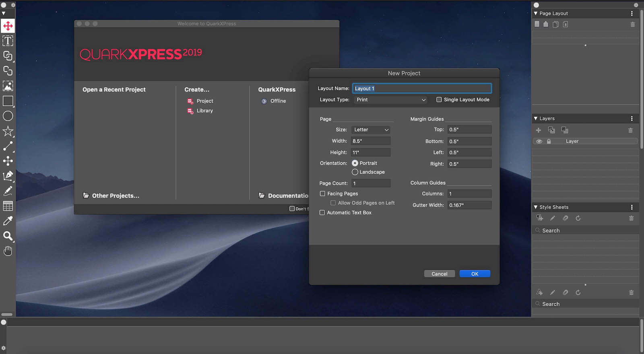
Task: Activate the Zoom magnifier tool
Action: 8,236
